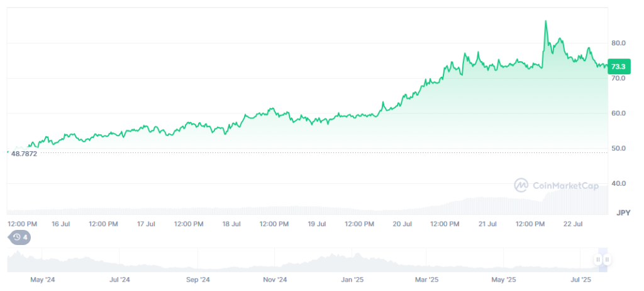Select the 22 Jul date marker
Image resolution: width=644 pixels, height=291 pixels.
pos(573,224)
